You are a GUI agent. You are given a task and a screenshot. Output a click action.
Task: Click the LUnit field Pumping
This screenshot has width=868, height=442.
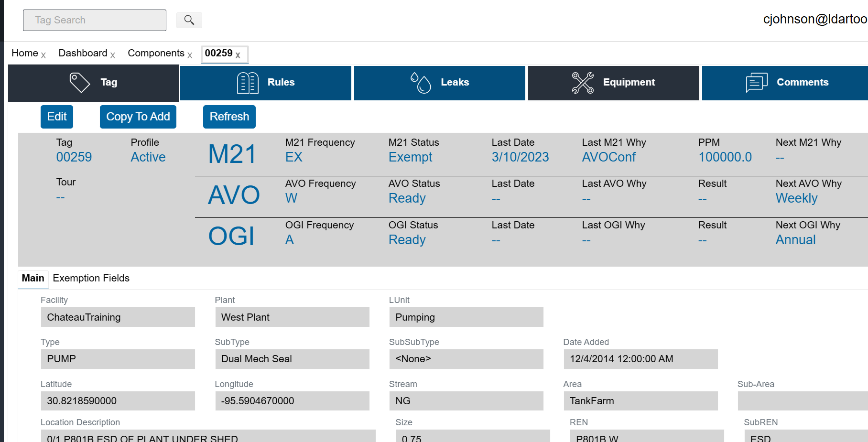point(467,317)
